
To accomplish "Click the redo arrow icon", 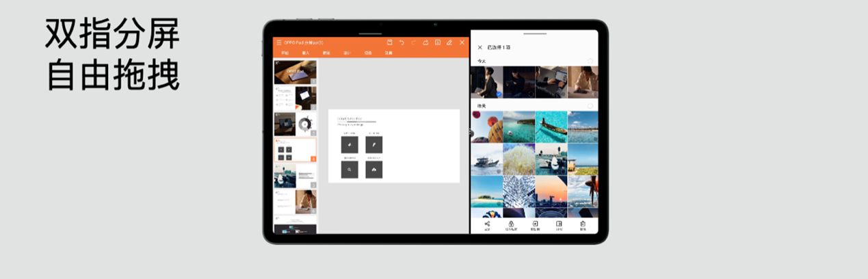I will pos(413,42).
